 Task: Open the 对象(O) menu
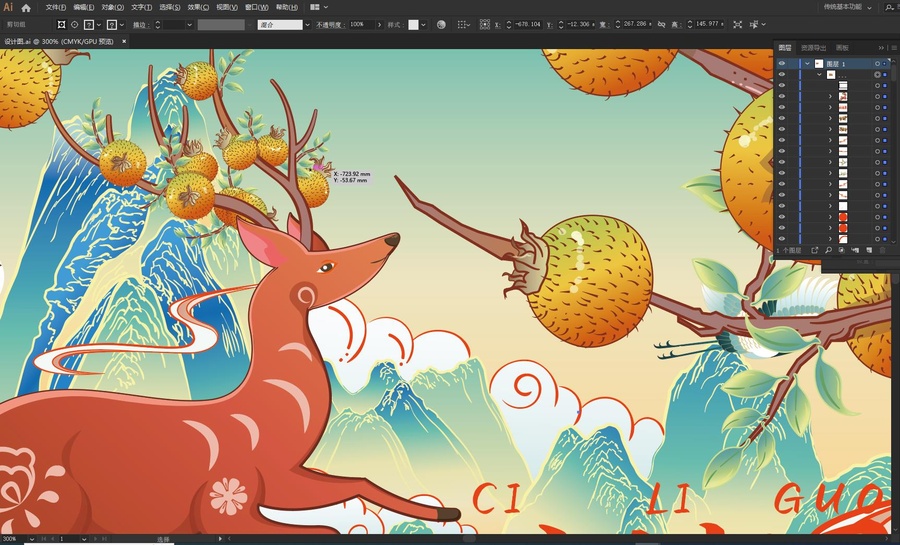(x=112, y=7)
